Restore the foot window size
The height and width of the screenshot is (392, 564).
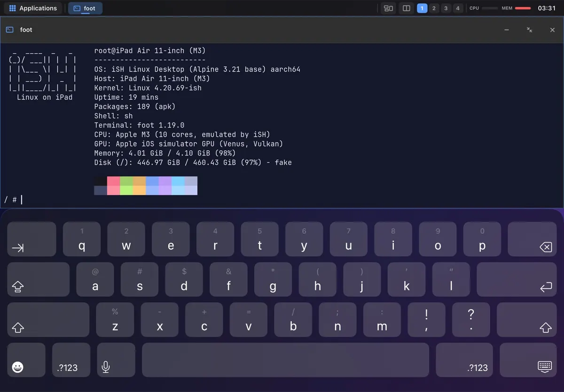coord(530,30)
